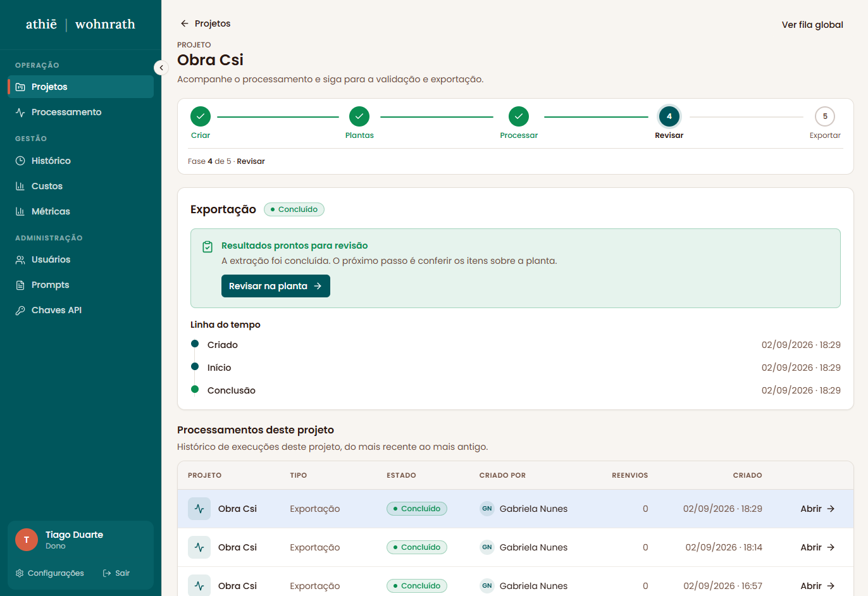Click the pulse icon in the 18:14 row
Screen dimensions: 868x596
tap(199, 547)
